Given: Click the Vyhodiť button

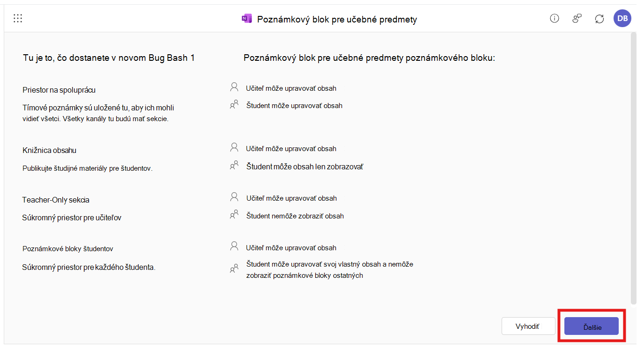Looking at the screenshot, I should point(528,326).
